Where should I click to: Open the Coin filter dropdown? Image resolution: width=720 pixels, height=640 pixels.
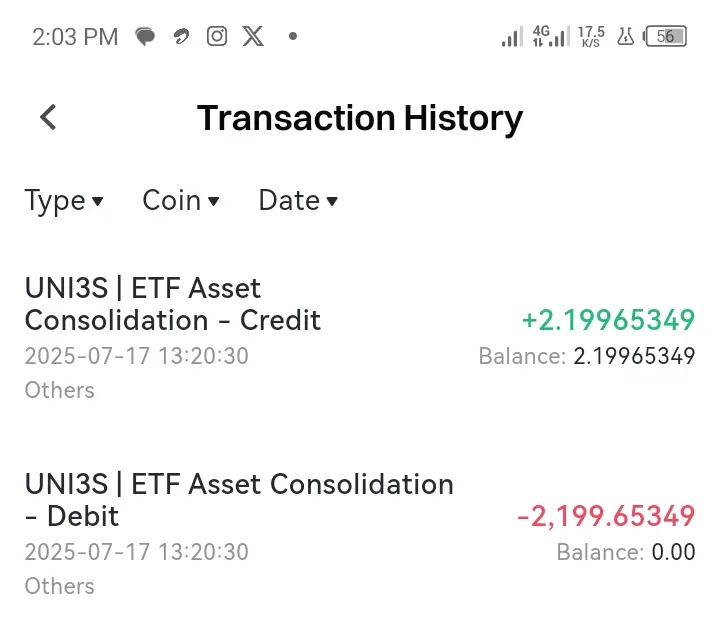point(180,200)
